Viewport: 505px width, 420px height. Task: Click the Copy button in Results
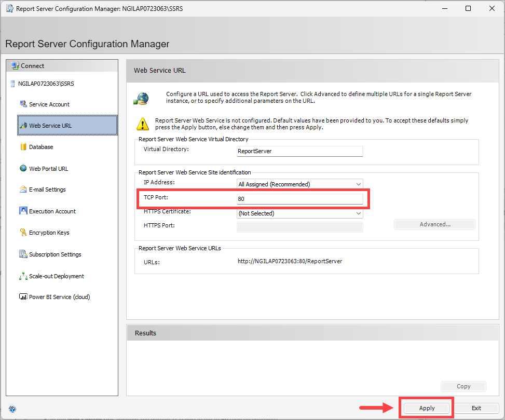pos(463,386)
